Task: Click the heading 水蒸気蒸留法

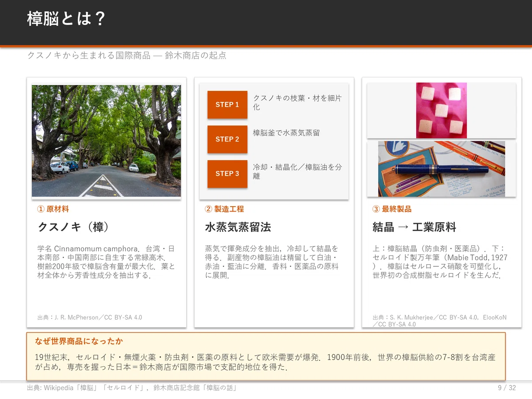Action: pyautogui.click(x=238, y=227)
